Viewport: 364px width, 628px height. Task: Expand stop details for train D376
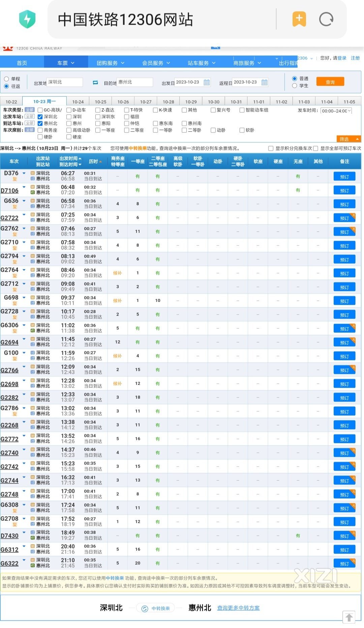click(24, 173)
